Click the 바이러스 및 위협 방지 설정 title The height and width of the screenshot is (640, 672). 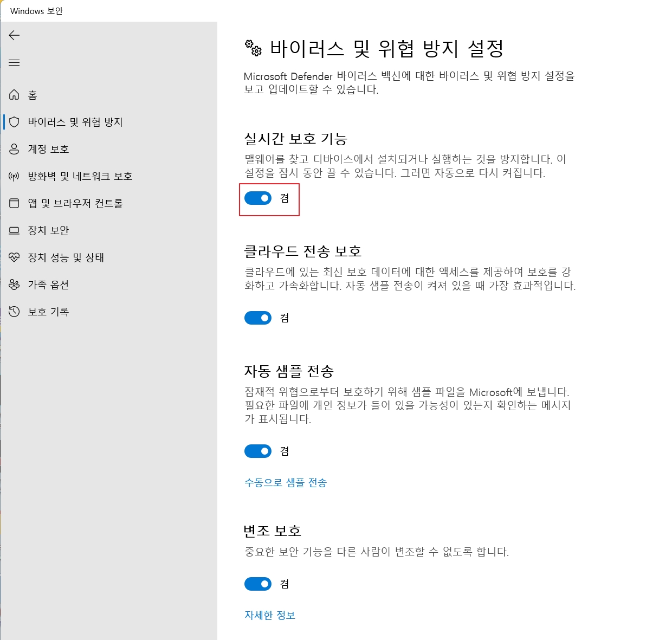pos(387,48)
